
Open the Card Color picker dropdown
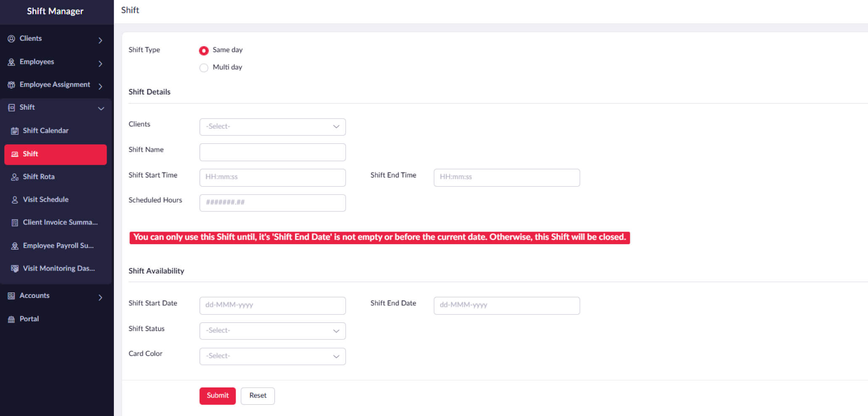tap(272, 356)
